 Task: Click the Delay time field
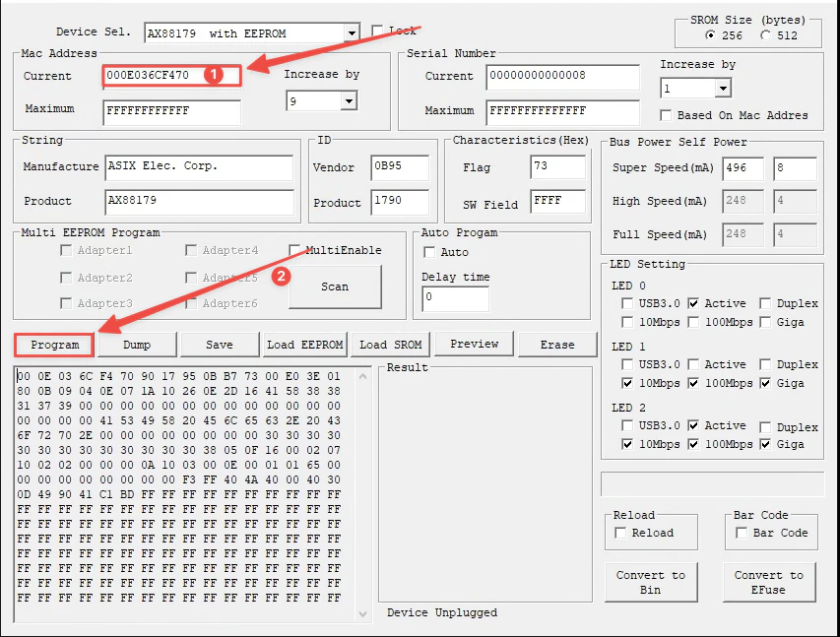[455, 298]
